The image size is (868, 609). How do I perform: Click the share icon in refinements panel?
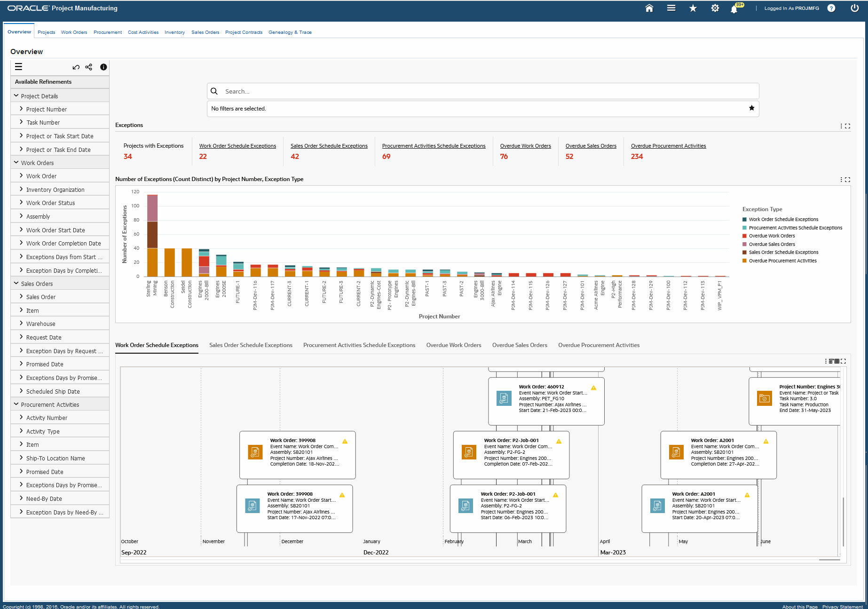pyautogui.click(x=88, y=67)
